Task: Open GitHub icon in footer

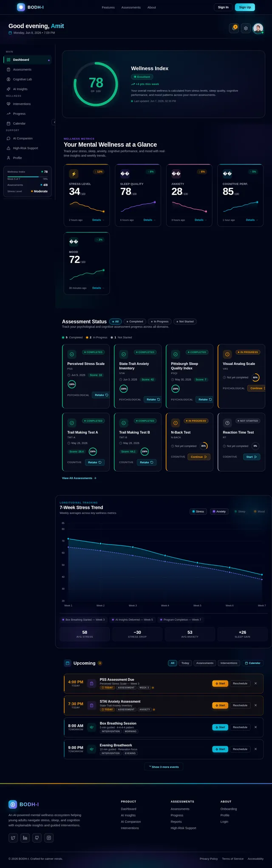Action: coord(37,837)
